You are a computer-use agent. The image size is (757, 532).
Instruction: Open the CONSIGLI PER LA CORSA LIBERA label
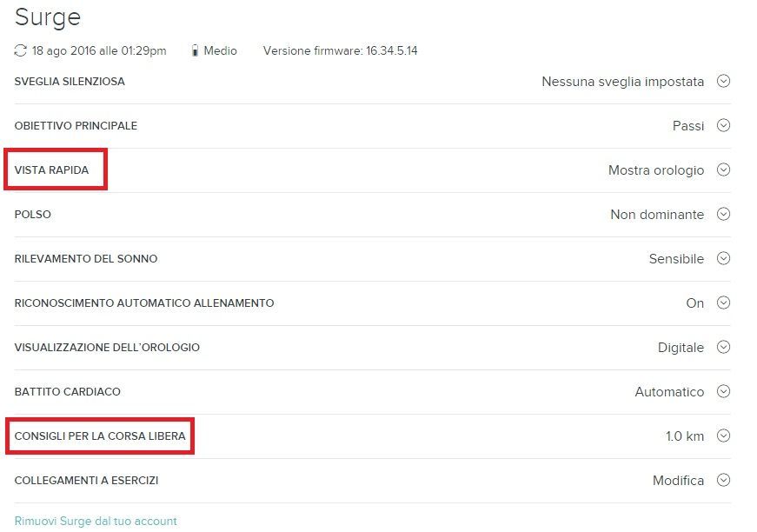pos(100,436)
